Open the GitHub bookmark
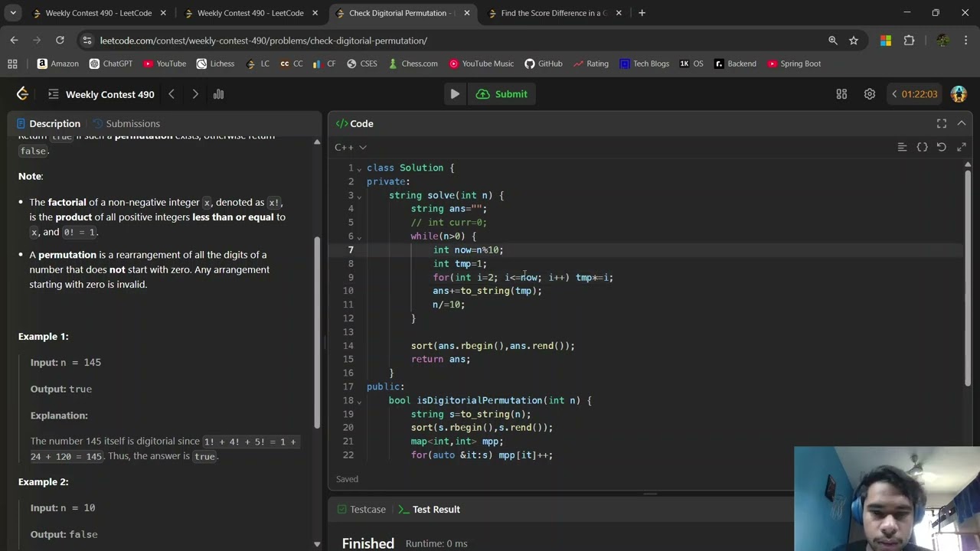This screenshot has height=551, width=980. (x=544, y=64)
